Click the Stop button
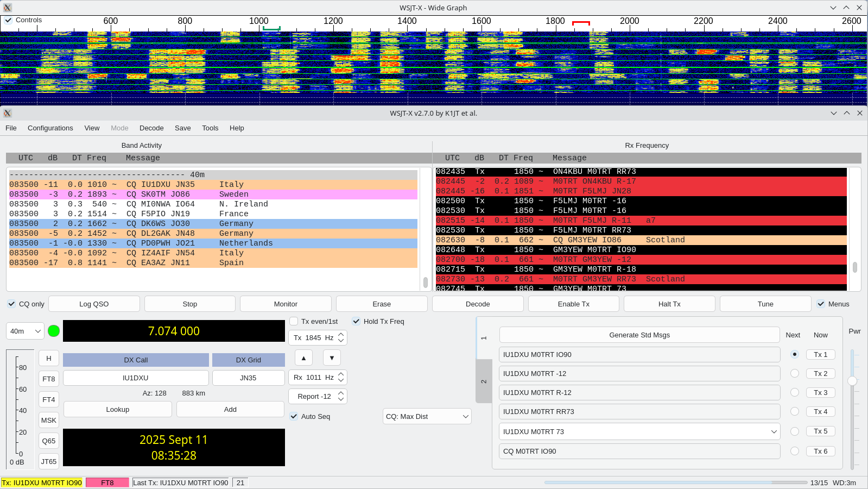Screen dimensions: 868x489 coord(190,304)
